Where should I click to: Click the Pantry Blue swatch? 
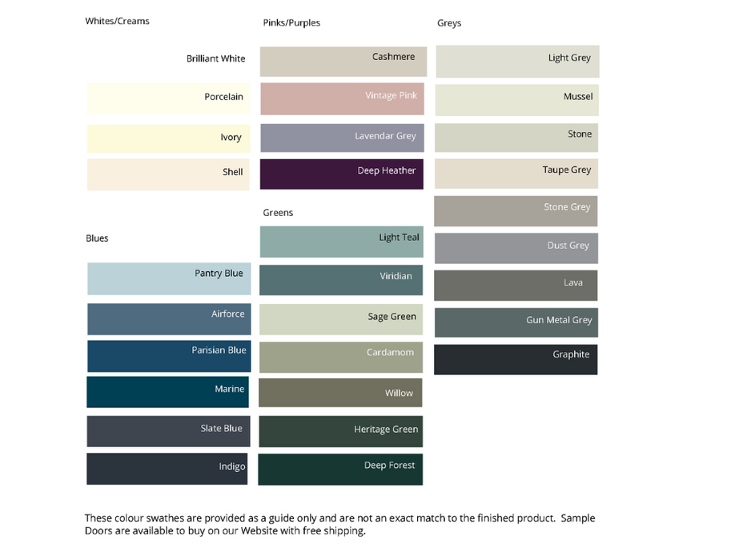pyautogui.click(x=169, y=278)
